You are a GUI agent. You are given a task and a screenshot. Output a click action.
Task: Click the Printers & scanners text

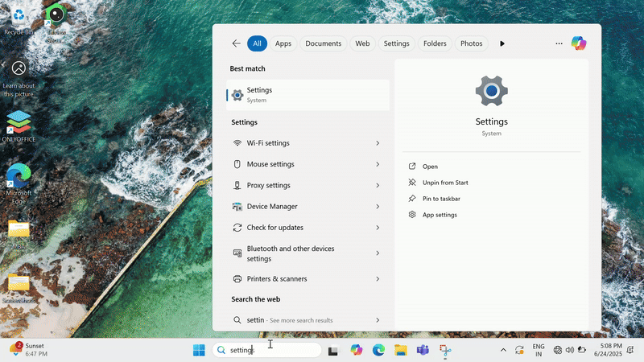tap(277, 278)
